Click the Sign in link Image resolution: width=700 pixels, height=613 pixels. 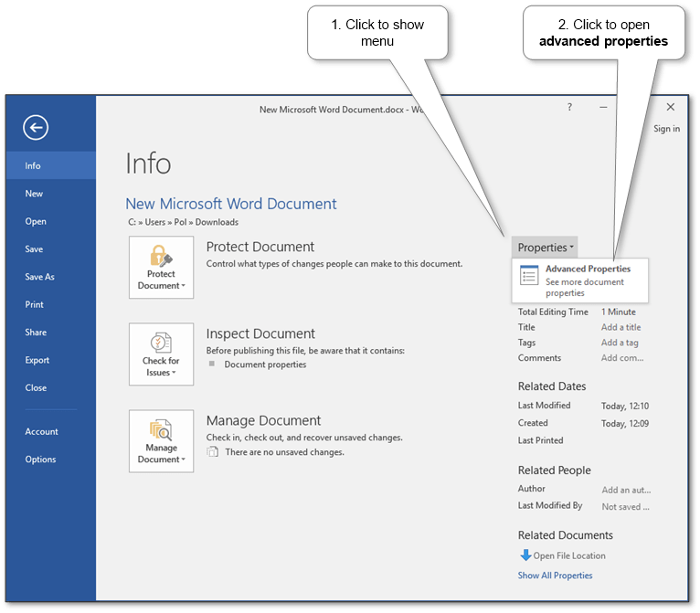pyautogui.click(x=666, y=129)
